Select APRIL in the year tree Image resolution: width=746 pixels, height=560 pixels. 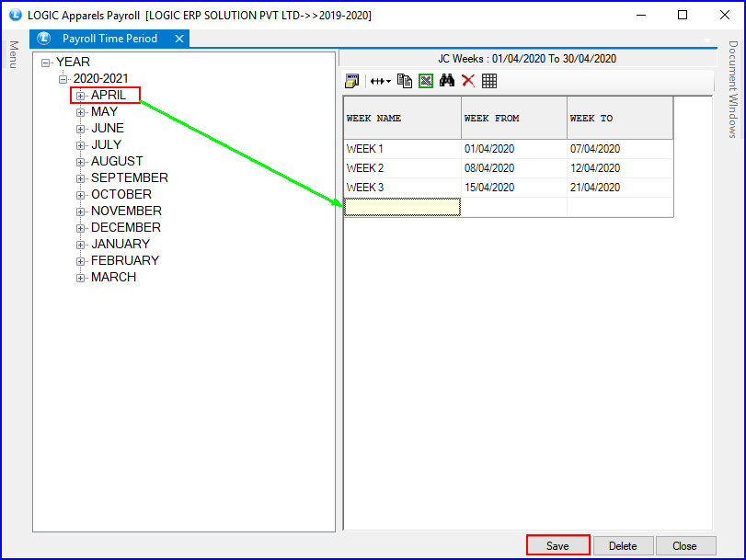(109, 95)
